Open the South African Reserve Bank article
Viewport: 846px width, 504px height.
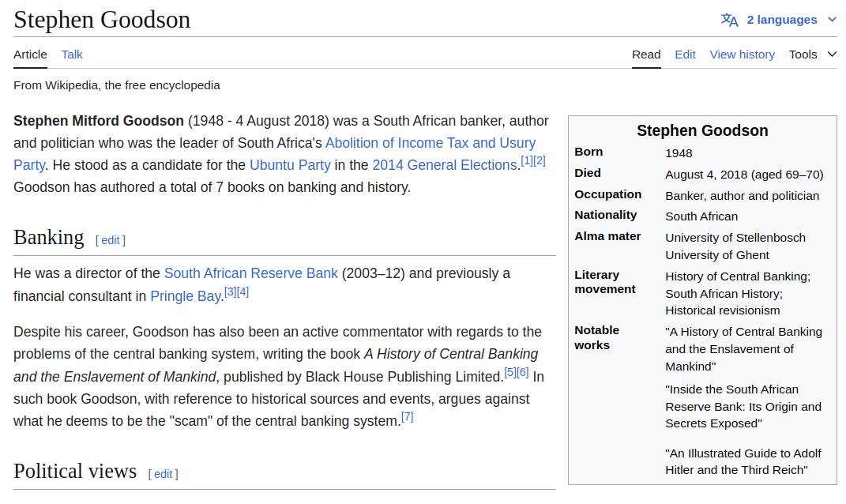tap(250, 273)
